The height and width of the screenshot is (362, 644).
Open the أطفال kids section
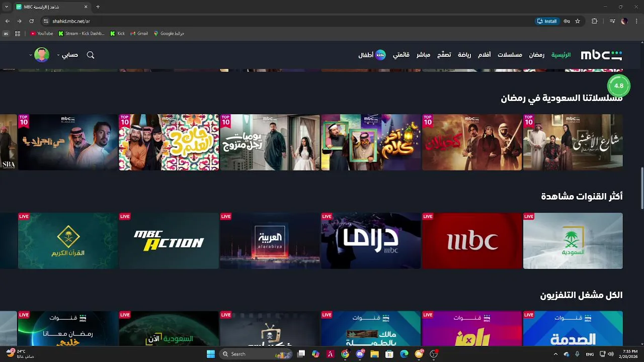(372, 55)
